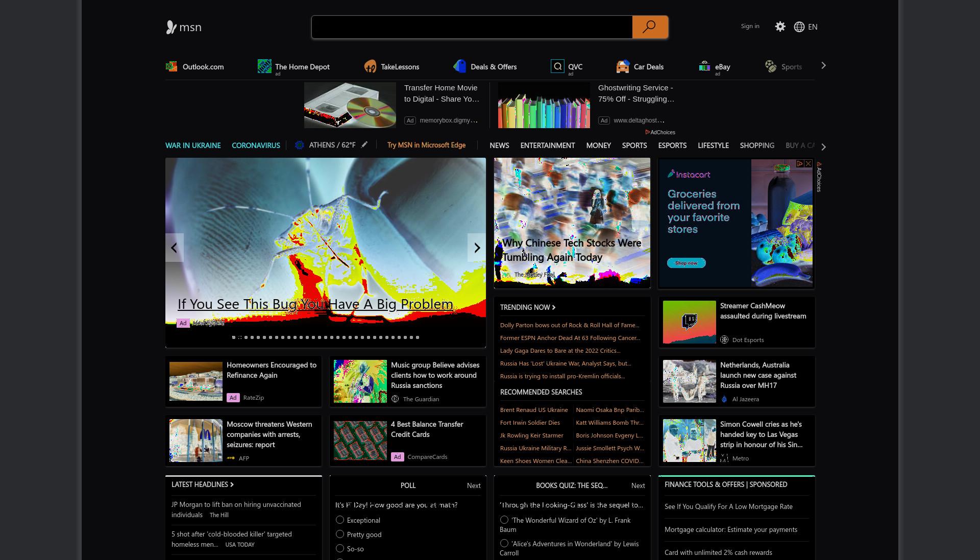Click the AFP source icon
Screen dimensions: 980x560
[x=231, y=458]
